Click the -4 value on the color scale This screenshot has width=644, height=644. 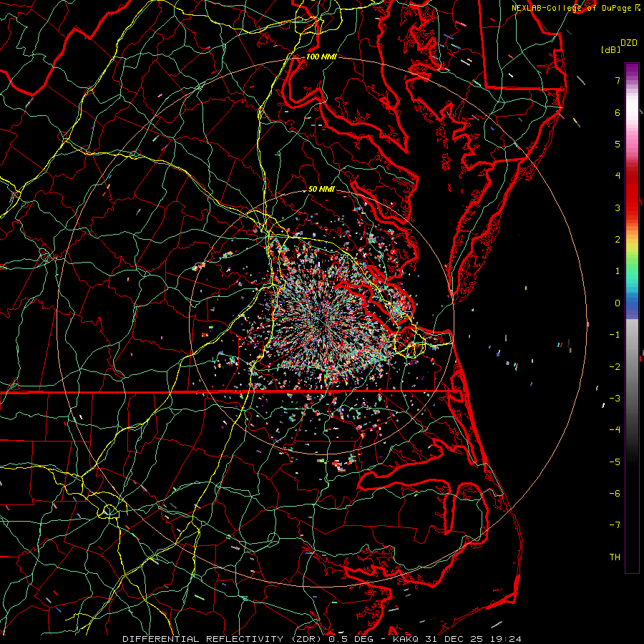coord(615,430)
